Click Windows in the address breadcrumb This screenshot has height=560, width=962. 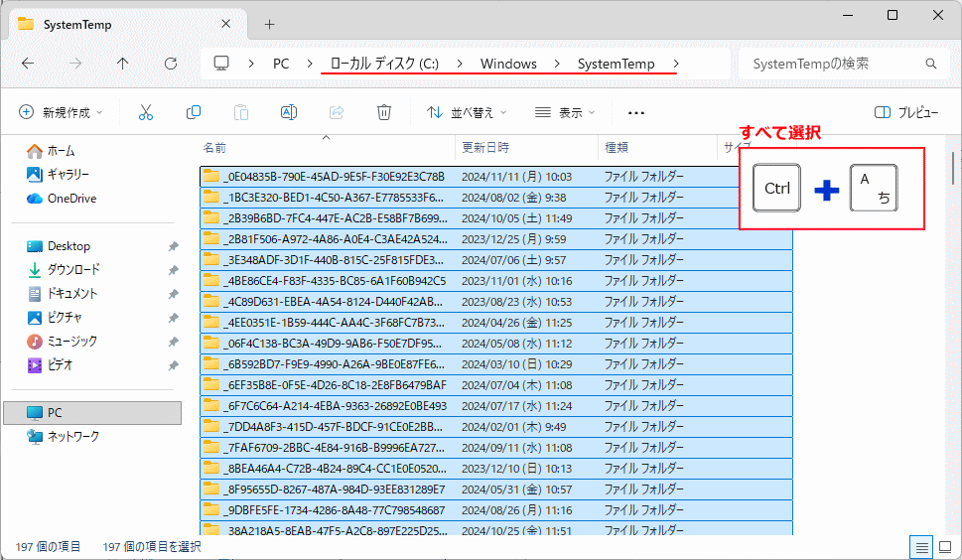click(x=508, y=64)
